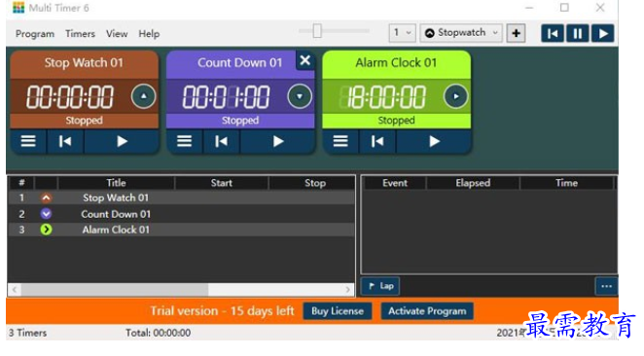Click the Multi Timer app icon
644x356 pixels.
click(x=18, y=8)
